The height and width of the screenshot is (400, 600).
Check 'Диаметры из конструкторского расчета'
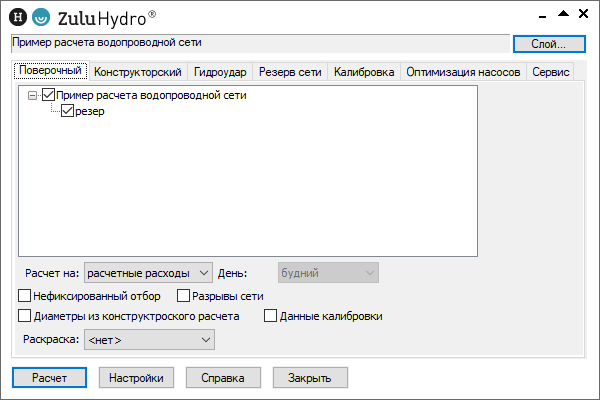(x=25, y=316)
